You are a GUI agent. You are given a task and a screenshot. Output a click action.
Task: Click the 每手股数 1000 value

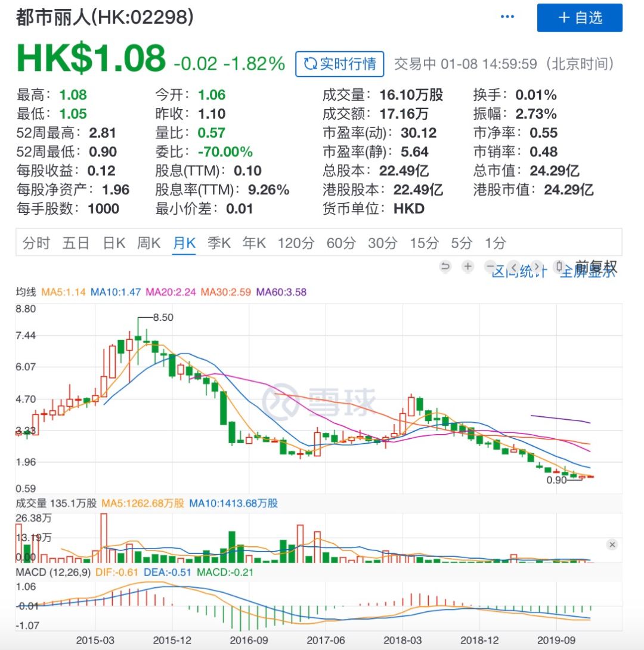(103, 209)
